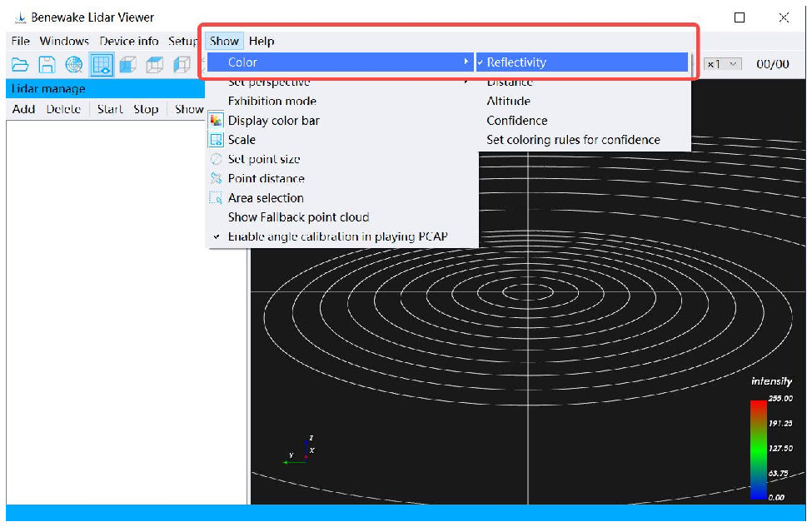Click the Lidar manage panel title
812x527 pixels.
pos(48,88)
